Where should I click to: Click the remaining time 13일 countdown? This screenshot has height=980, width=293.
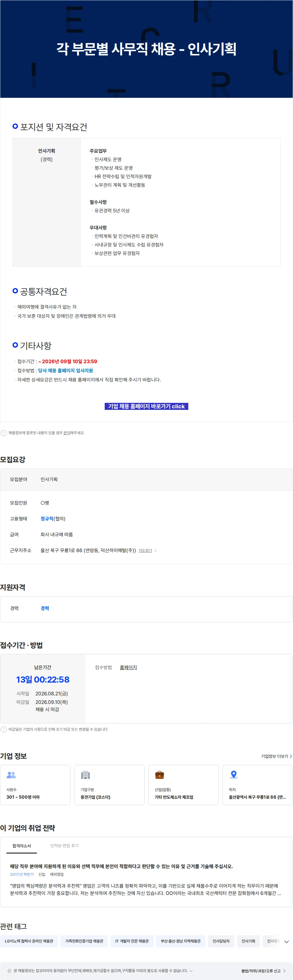click(43, 680)
